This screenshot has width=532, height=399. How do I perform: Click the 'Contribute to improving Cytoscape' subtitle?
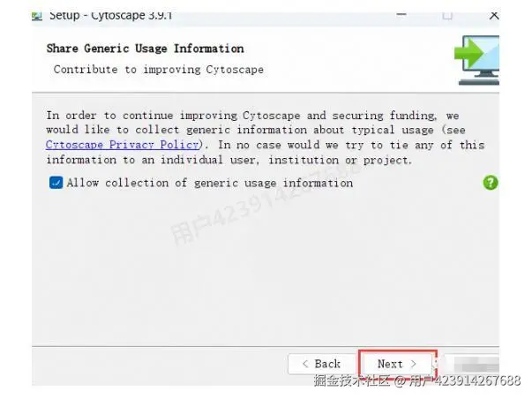159,70
